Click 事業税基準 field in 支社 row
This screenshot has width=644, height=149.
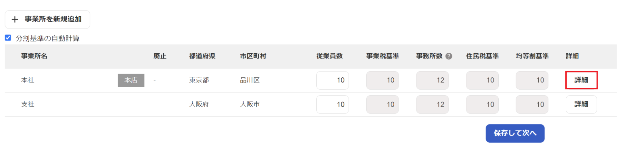pyautogui.click(x=382, y=104)
